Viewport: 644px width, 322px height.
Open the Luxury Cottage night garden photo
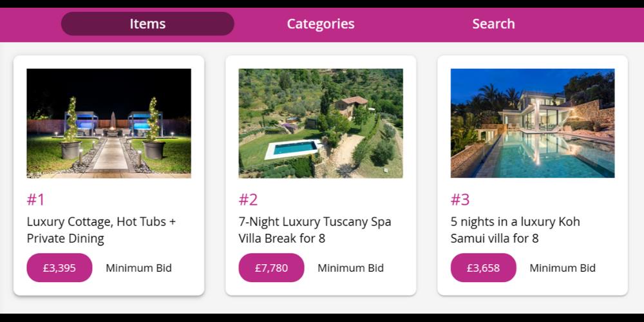click(109, 123)
